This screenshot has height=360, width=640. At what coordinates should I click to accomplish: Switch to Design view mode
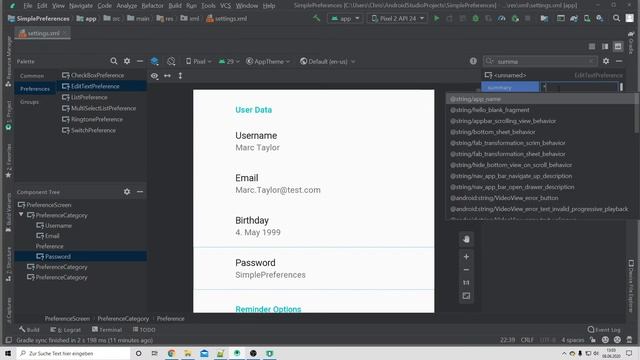point(618,47)
